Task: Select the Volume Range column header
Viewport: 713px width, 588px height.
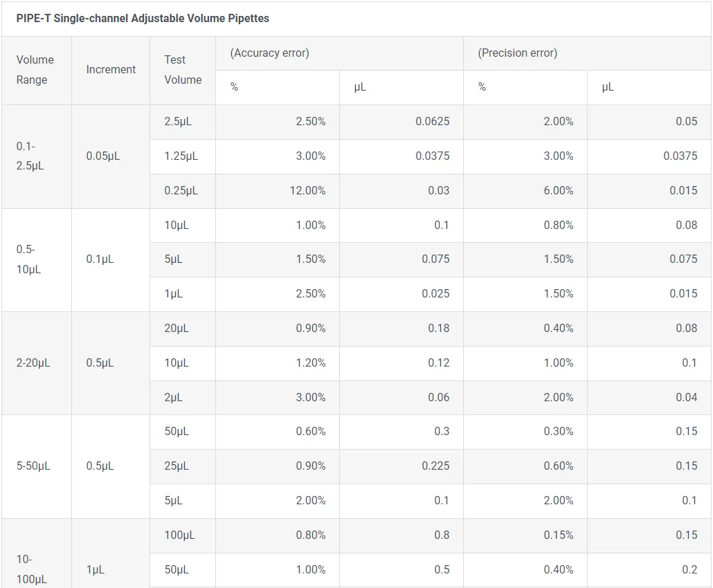Action: [35, 70]
